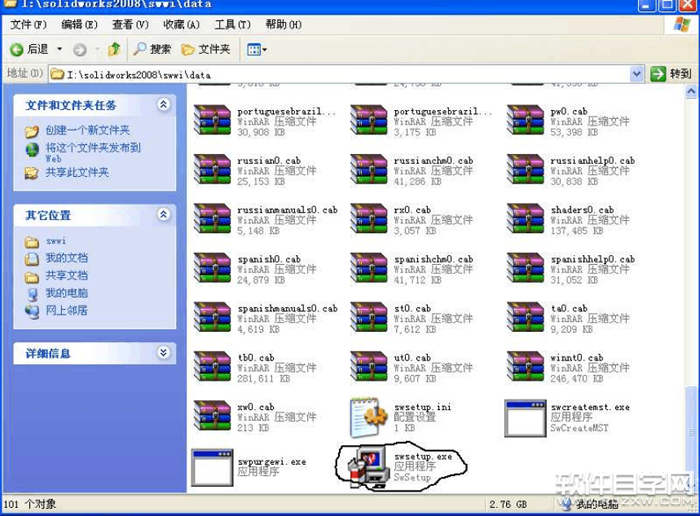The width and height of the screenshot is (700, 516).
Task: Collapse the 其它位置 panel
Action: tap(163, 214)
